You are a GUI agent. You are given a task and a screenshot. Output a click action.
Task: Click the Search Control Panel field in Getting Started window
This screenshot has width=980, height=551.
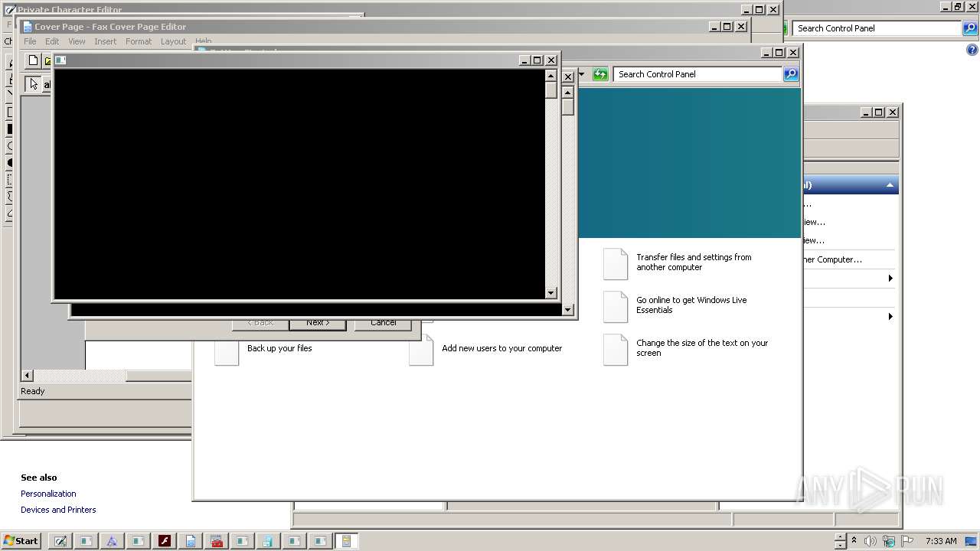pyautogui.click(x=697, y=74)
